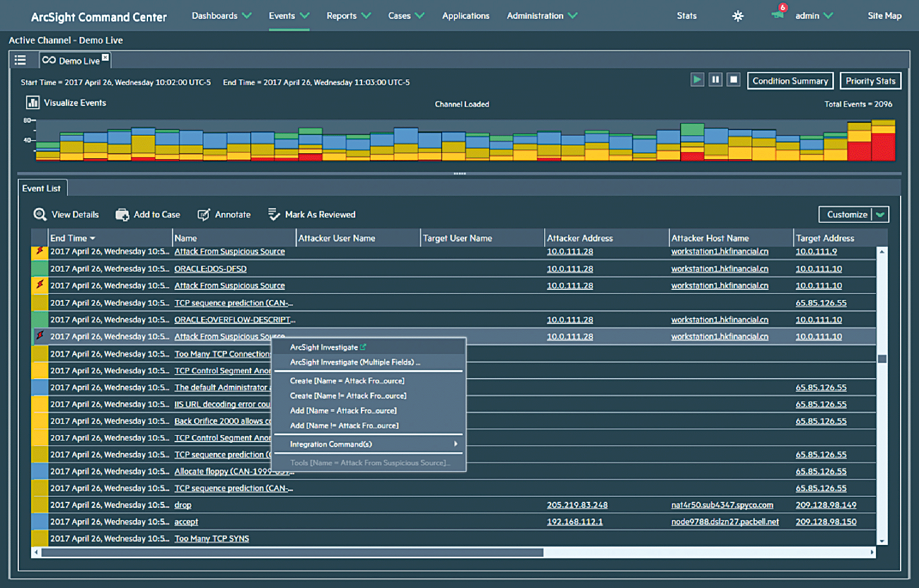
Task: Click the Mark As Reviewed icon
Action: click(274, 215)
